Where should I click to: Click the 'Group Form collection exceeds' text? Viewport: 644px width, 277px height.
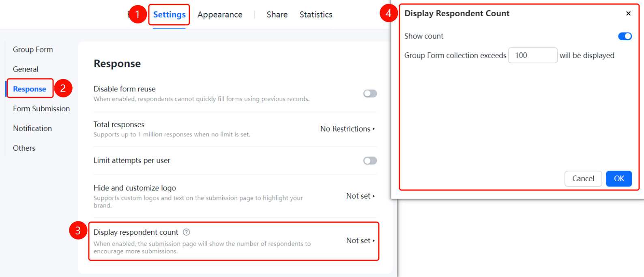pos(455,56)
